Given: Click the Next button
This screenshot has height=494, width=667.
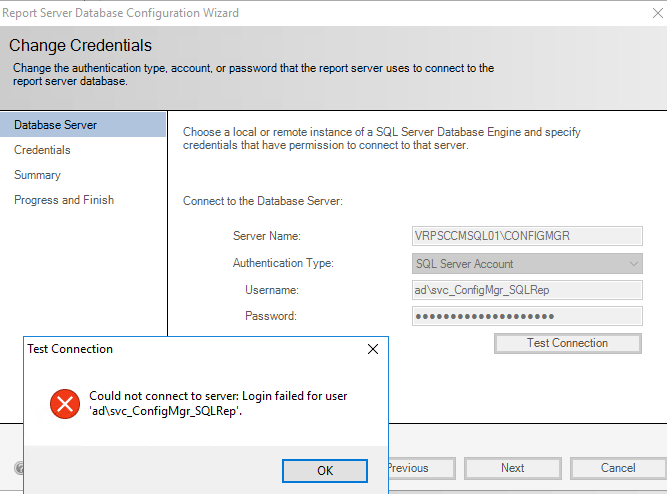Looking at the screenshot, I should click(x=513, y=468).
